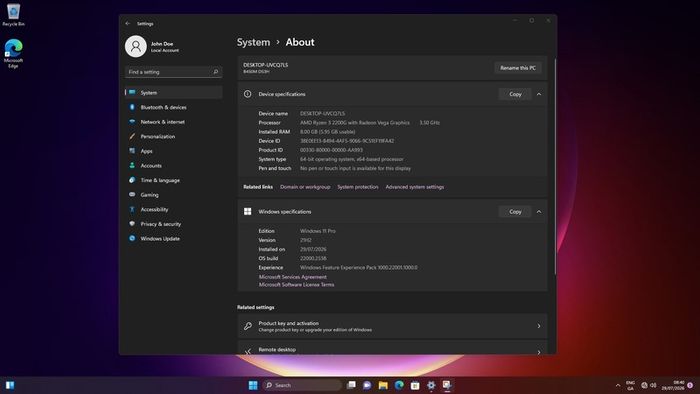Open network icon in system tray
Viewport: 700px width, 394px height.
pos(644,385)
